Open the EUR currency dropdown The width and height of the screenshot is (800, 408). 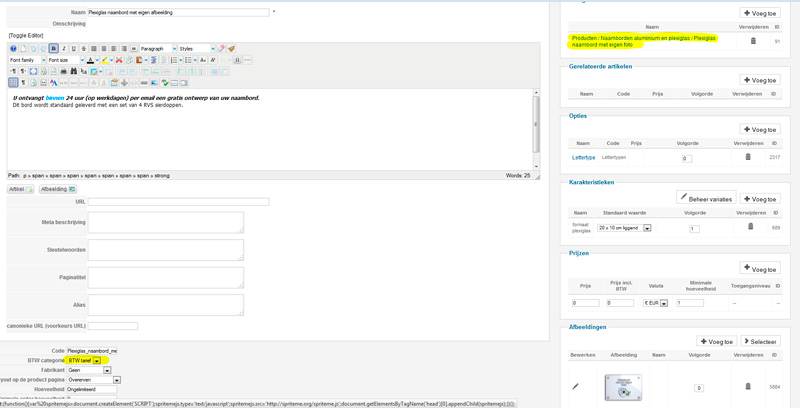point(655,303)
